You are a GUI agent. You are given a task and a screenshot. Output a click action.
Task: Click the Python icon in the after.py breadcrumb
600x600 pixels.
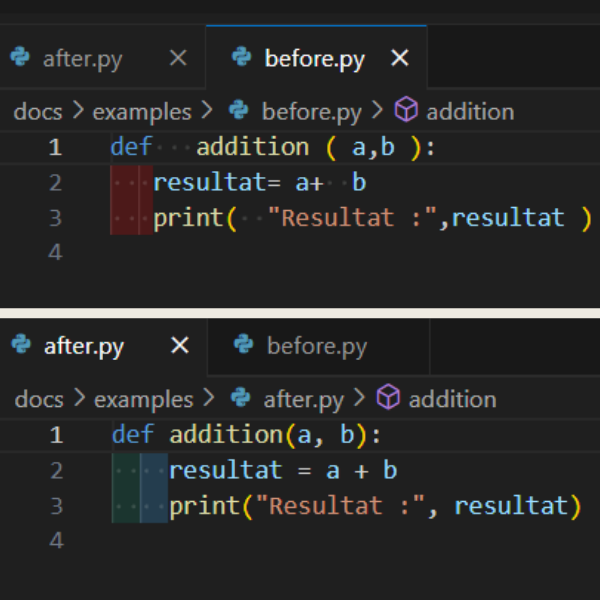tap(240, 398)
